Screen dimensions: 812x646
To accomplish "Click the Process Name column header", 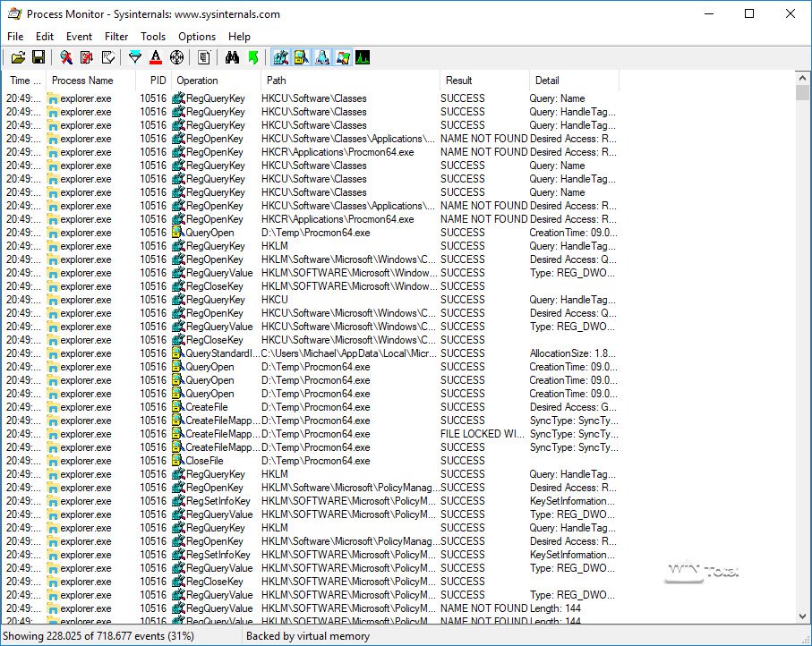I will point(82,81).
